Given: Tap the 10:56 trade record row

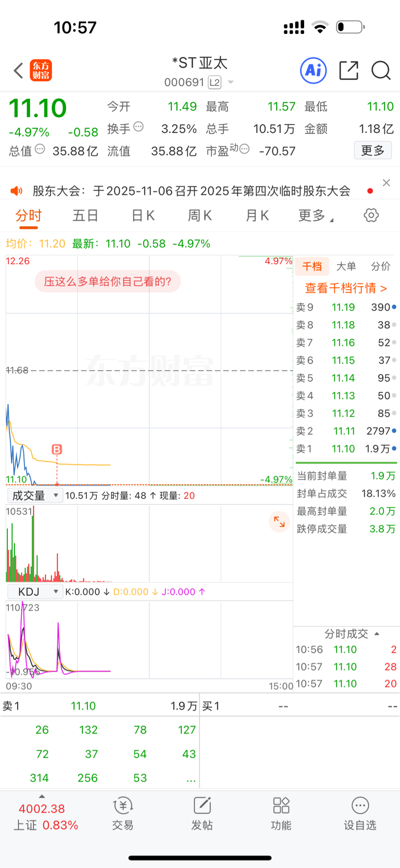Looking at the screenshot, I should coord(346,650).
